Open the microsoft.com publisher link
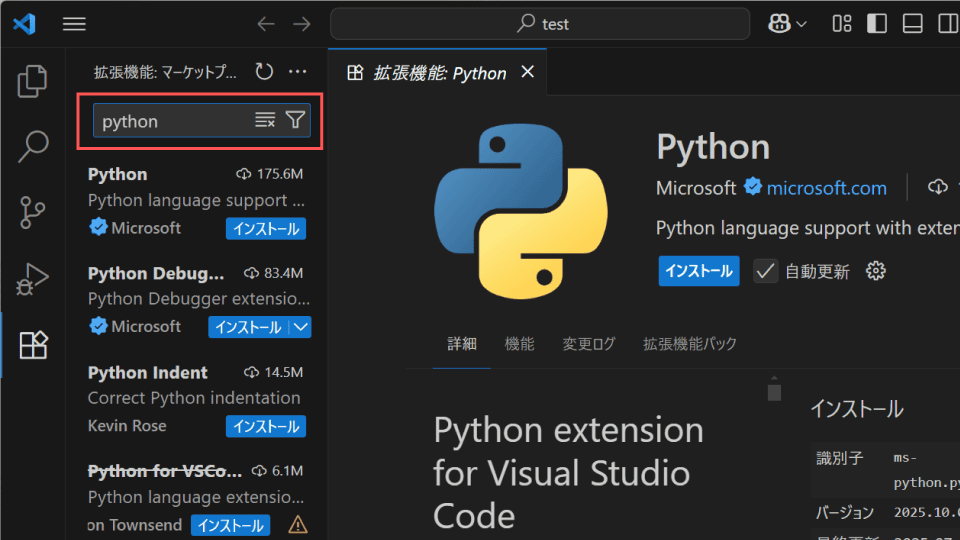Screen dimensions: 960x540 [x=826, y=188]
